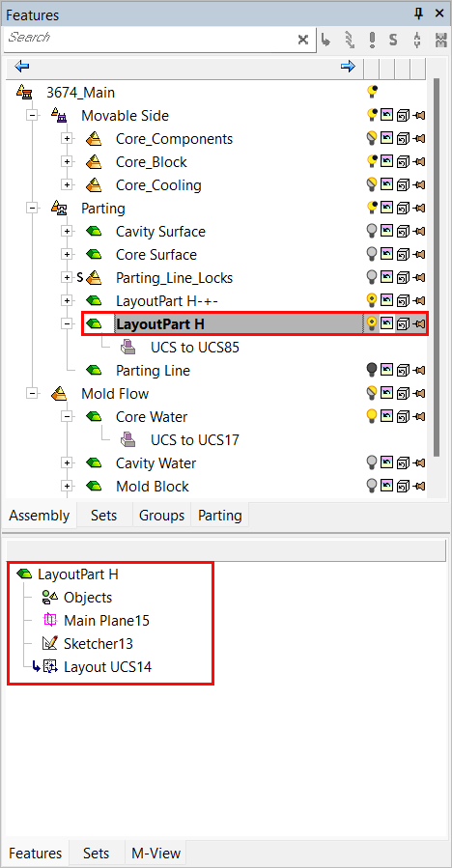This screenshot has width=452, height=868.
Task: Click the assembly tree vertical scrollbar
Action: click(437, 266)
